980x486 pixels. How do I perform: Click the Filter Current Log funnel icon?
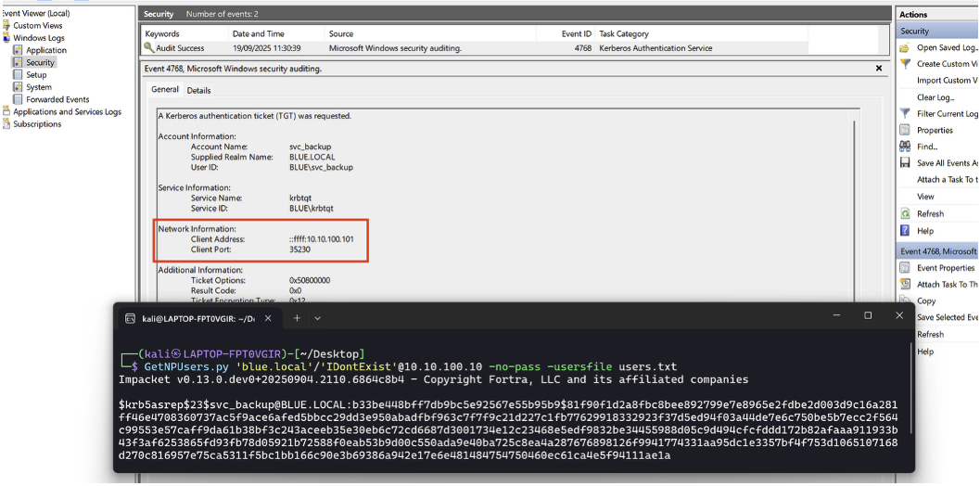pos(904,113)
